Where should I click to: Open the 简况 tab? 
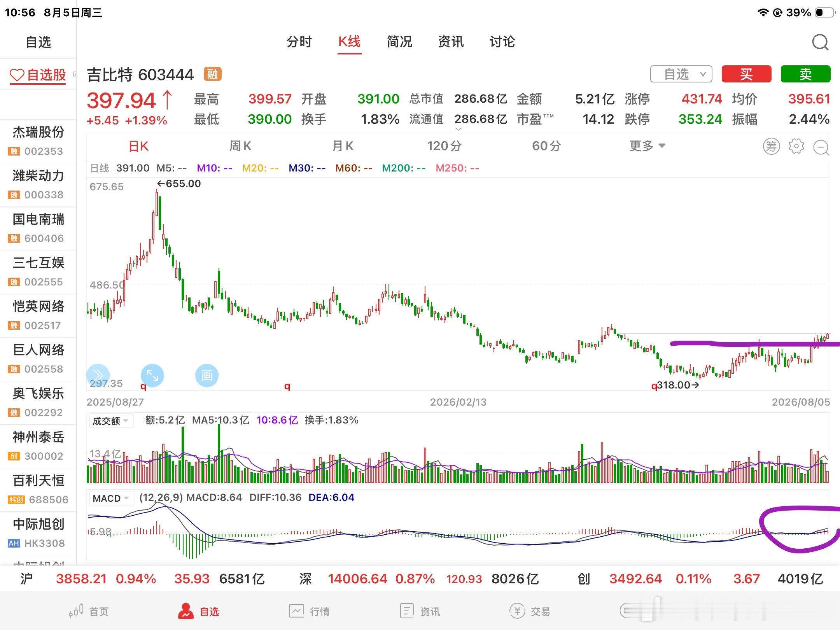click(399, 42)
